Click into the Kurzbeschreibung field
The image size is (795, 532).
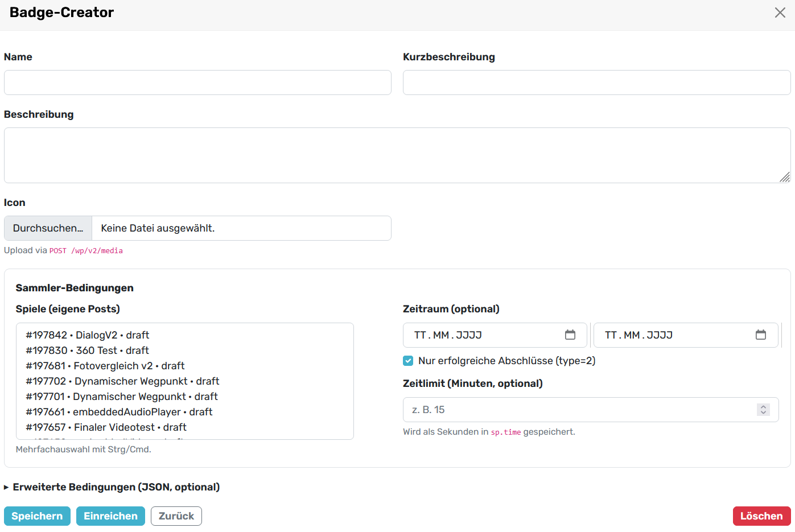pyautogui.click(x=596, y=83)
